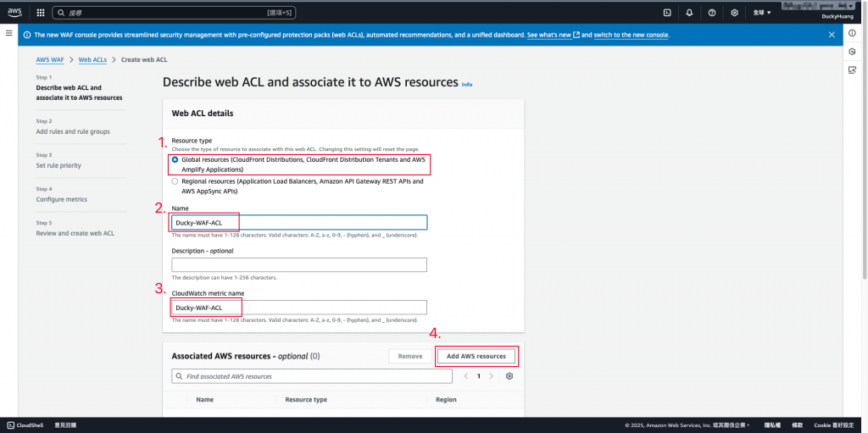The width and height of the screenshot is (868, 433).
Task: Focus the Name input field
Action: 299,223
